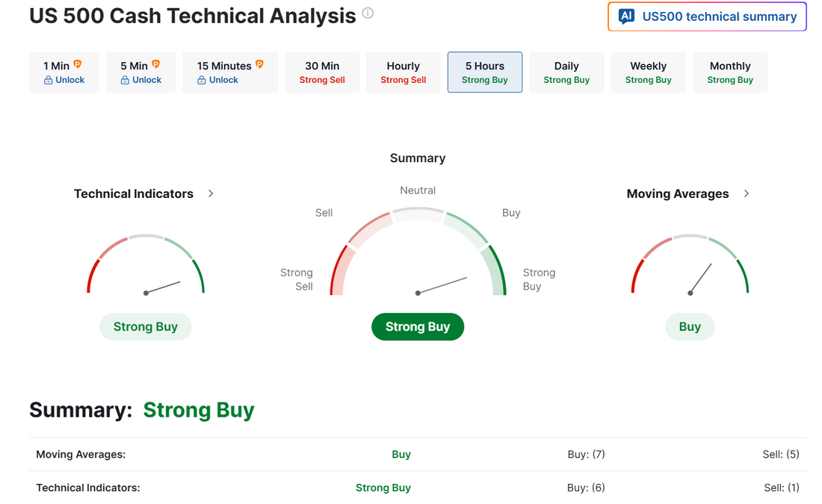The image size is (822, 504).
Task: Expand Moving Averages via its chevron arrow
Action: tap(747, 193)
